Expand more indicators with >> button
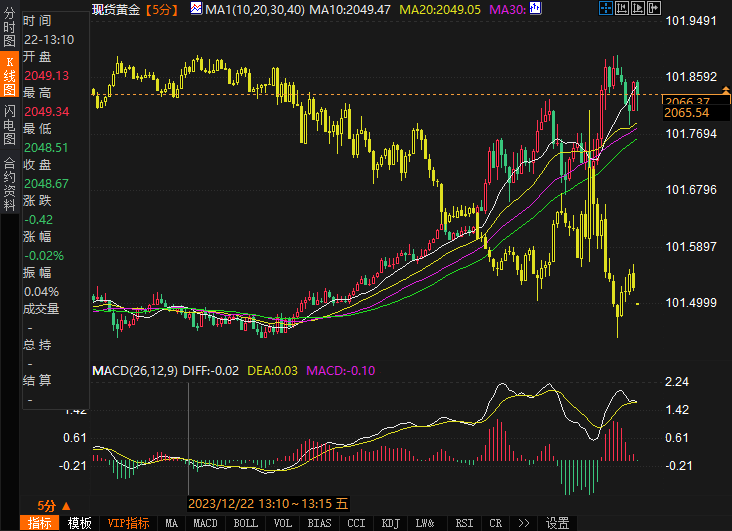732x531 pixels. pyautogui.click(x=523, y=523)
